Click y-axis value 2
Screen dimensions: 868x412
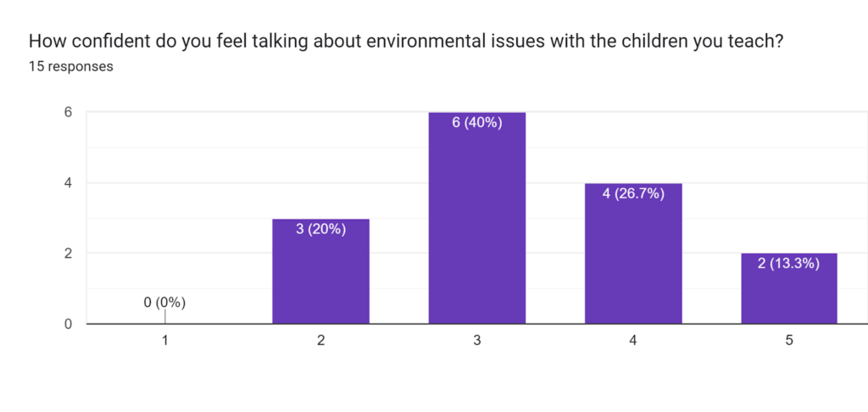66,253
